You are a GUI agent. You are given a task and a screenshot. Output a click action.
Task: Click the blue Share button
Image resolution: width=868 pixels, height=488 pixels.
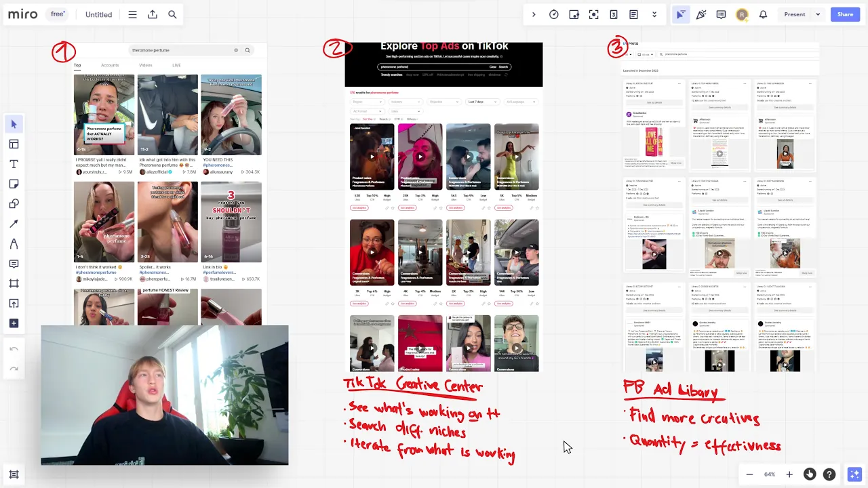point(845,14)
